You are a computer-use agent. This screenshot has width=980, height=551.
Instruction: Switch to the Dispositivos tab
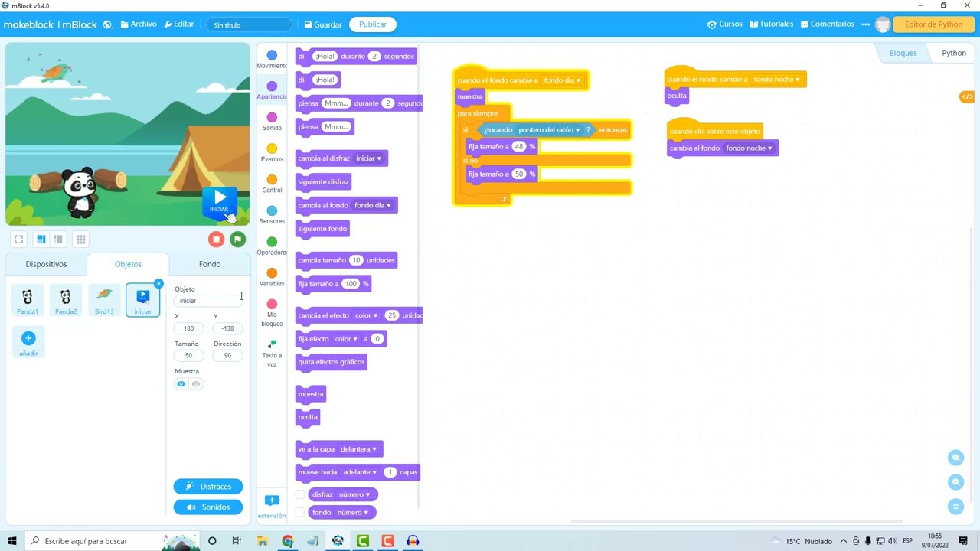(46, 264)
